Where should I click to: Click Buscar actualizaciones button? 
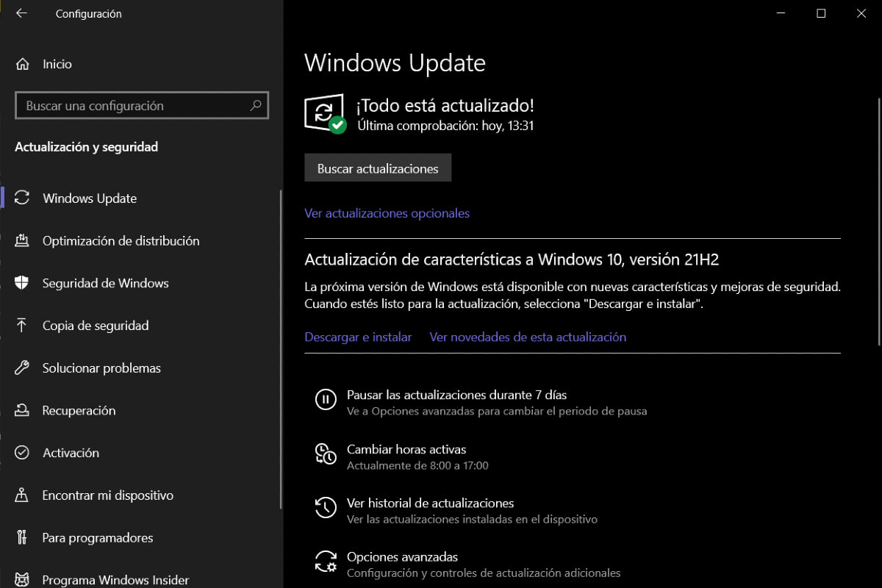tap(378, 168)
